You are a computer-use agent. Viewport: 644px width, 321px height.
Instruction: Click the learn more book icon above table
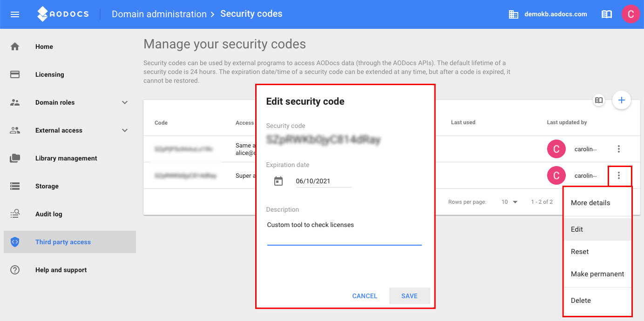(599, 100)
